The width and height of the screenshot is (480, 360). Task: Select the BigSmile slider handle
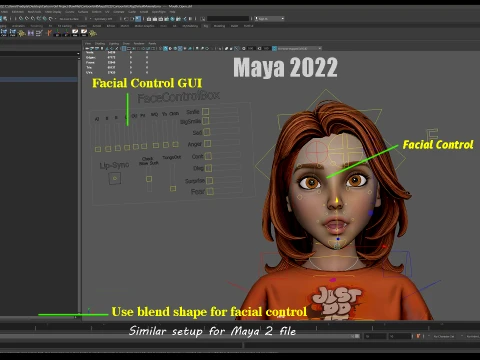206,121
